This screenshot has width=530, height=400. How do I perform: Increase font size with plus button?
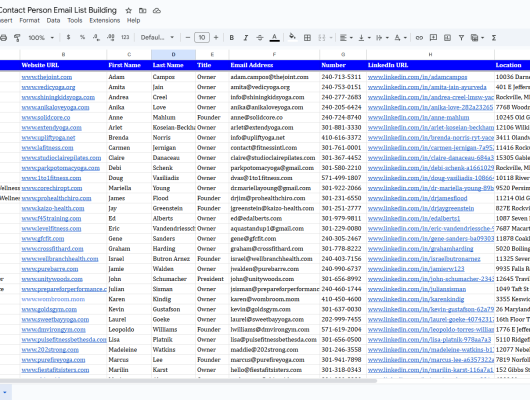point(216,37)
